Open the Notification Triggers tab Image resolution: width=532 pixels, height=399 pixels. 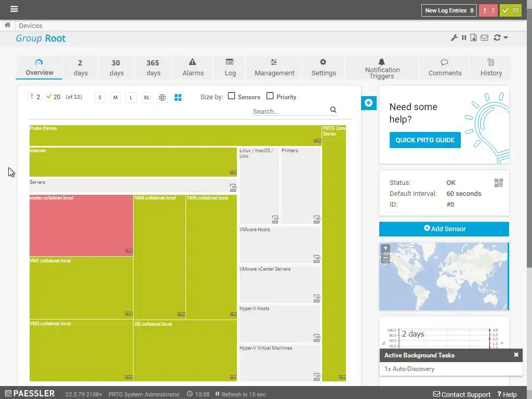coord(382,68)
